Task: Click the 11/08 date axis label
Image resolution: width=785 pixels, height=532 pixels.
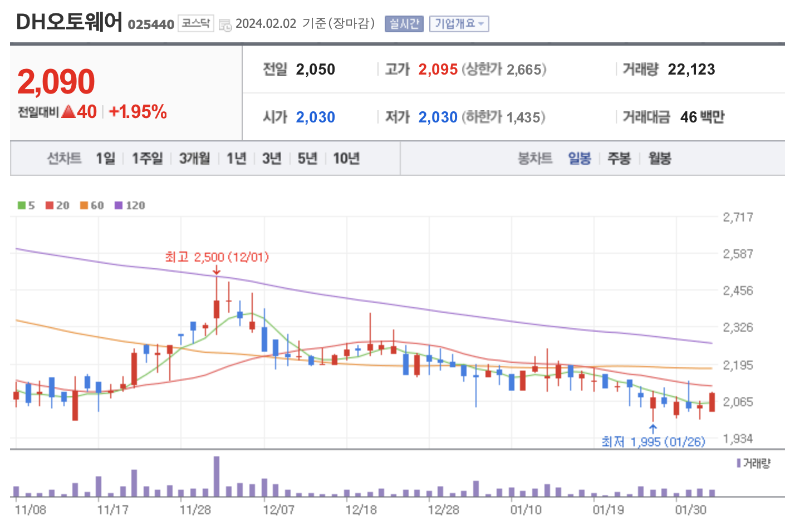Action: (x=30, y=510)
